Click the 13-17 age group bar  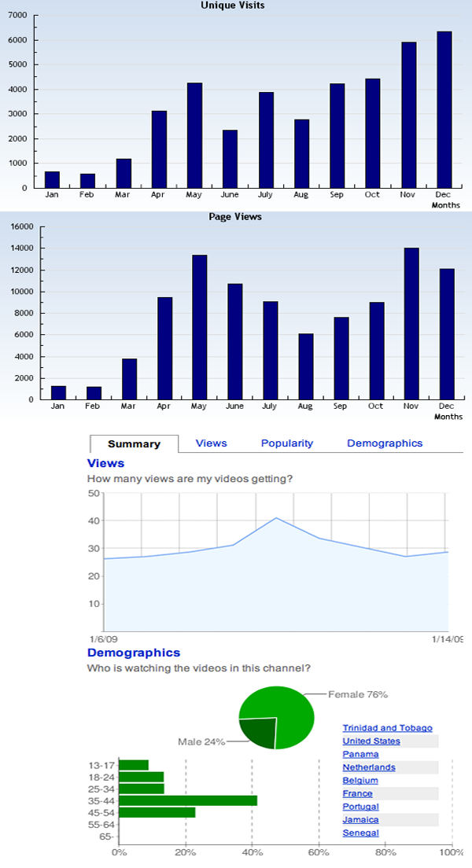[134, 765]
